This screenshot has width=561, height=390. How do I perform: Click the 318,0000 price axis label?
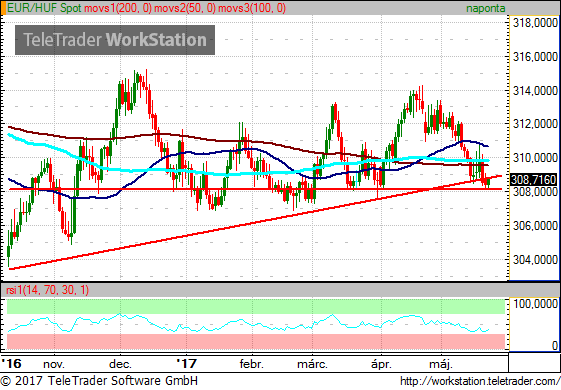[535, 23]
